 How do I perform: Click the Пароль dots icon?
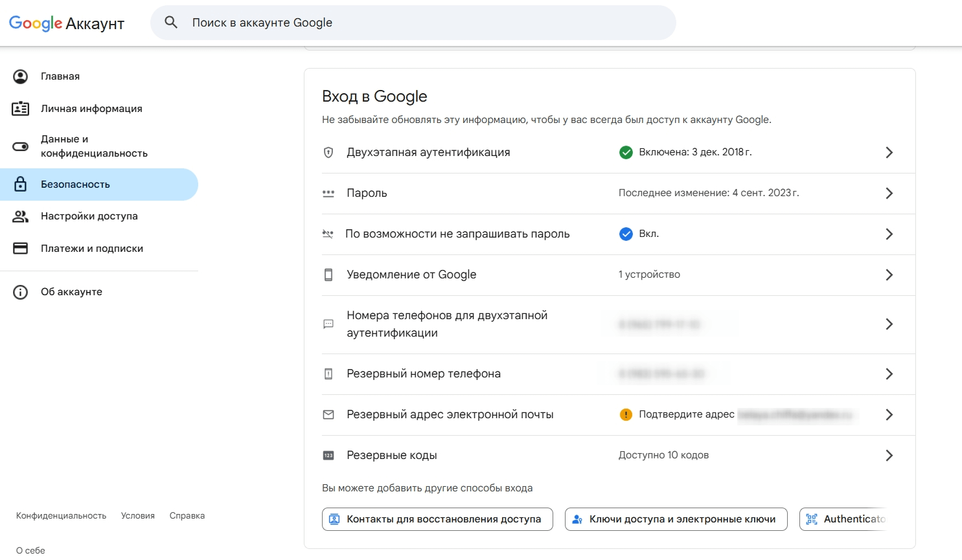tap(328, 194)
